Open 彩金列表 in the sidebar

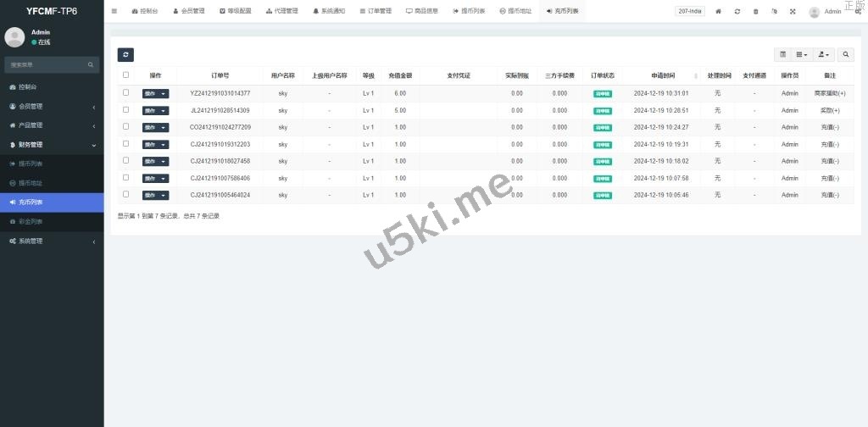(31, 221)
